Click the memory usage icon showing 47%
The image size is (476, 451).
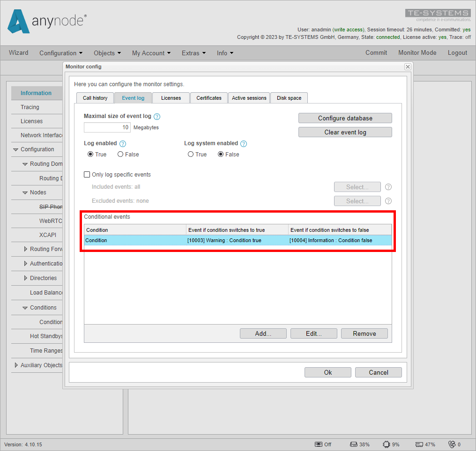tap(418, 444)
